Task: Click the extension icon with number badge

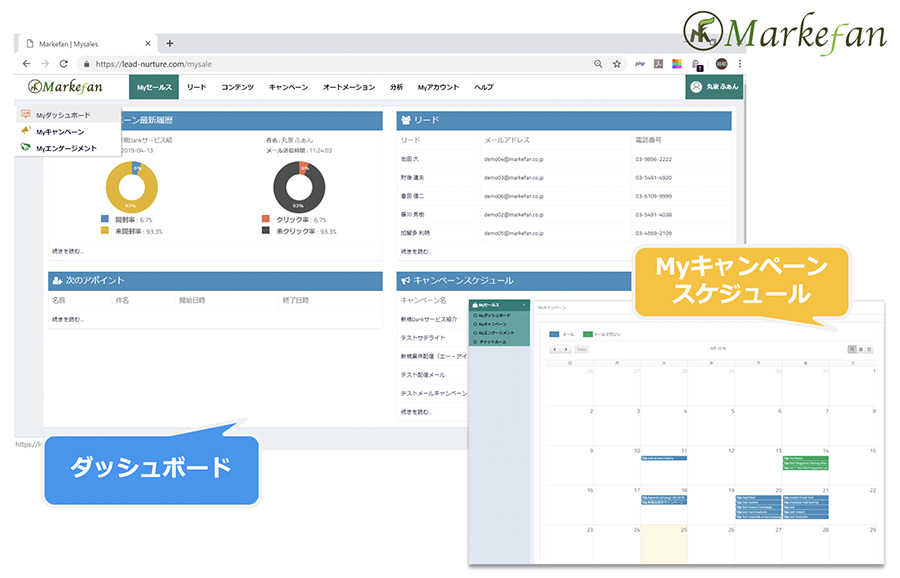Action: [x=697, y=64]
